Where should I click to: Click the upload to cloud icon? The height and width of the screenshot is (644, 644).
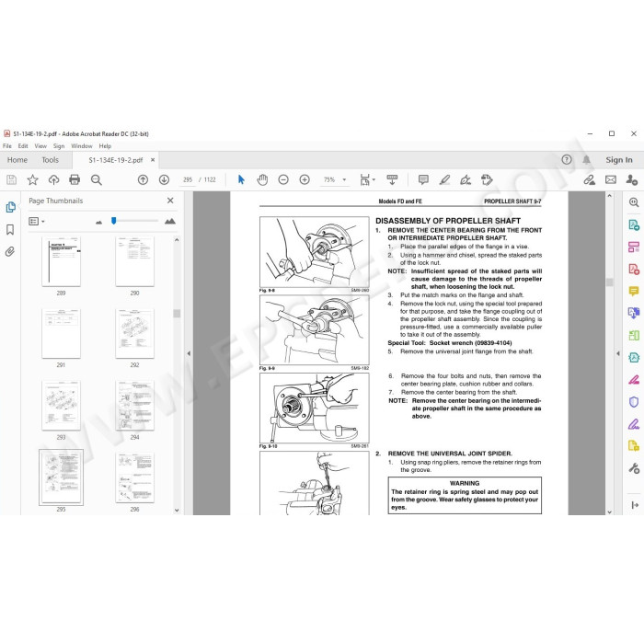point(53,180)
